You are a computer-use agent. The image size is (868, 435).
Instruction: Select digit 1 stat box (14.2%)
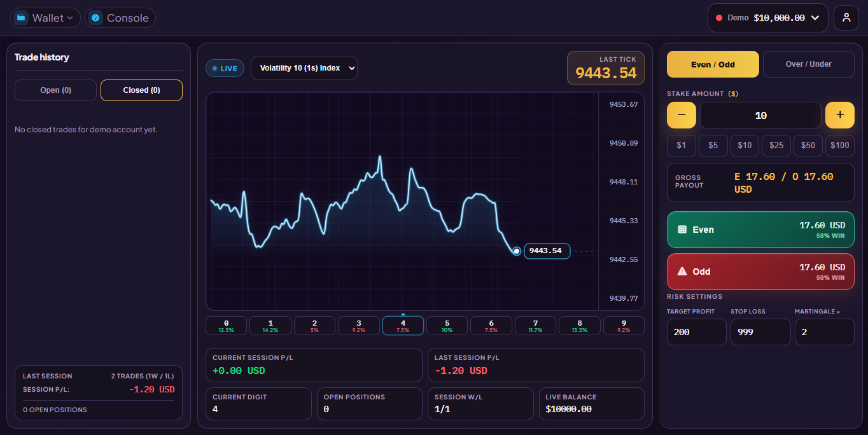tap(270, 326)
